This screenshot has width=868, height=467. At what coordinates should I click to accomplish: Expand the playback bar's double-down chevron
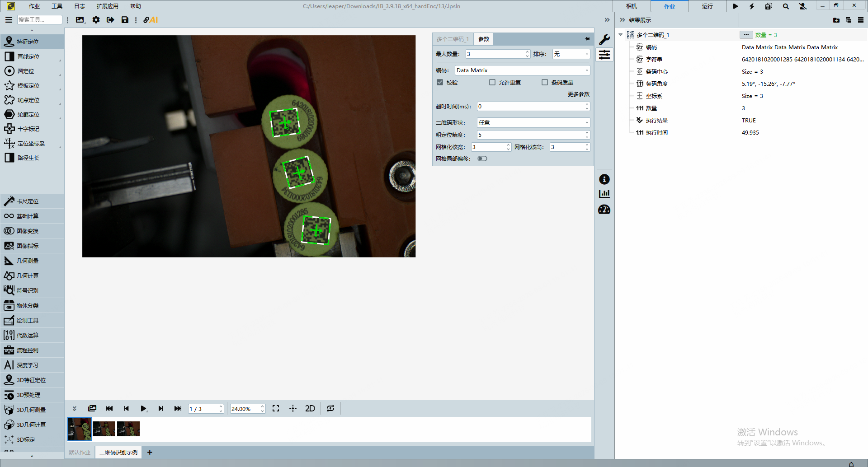click(x=74, y=408)
